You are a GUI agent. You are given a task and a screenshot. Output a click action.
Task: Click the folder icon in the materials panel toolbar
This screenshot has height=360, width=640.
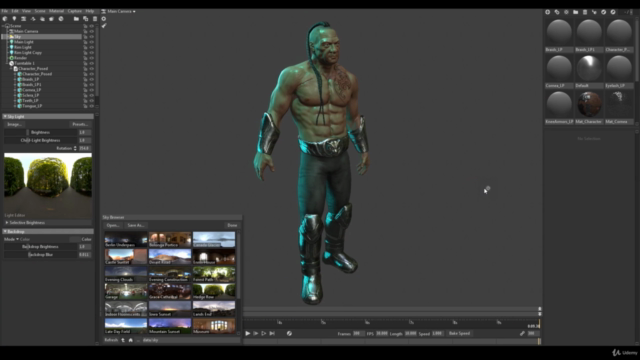point(576,12)
